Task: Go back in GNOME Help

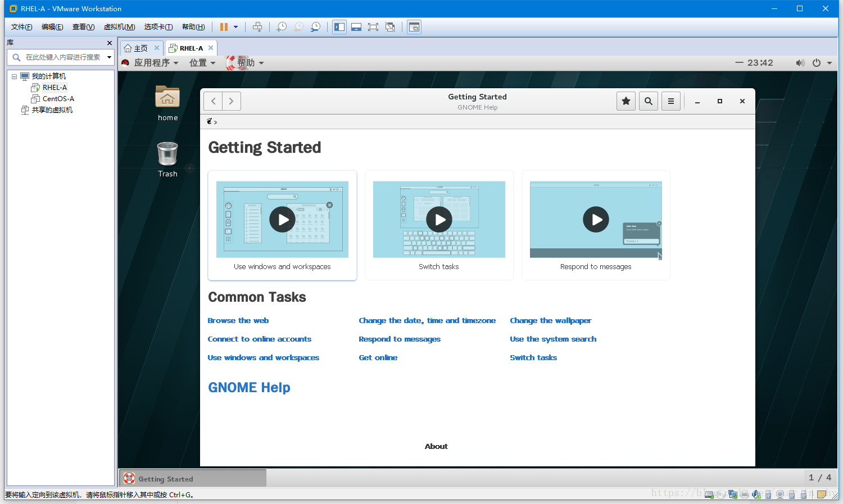Action: pos(213,101)
